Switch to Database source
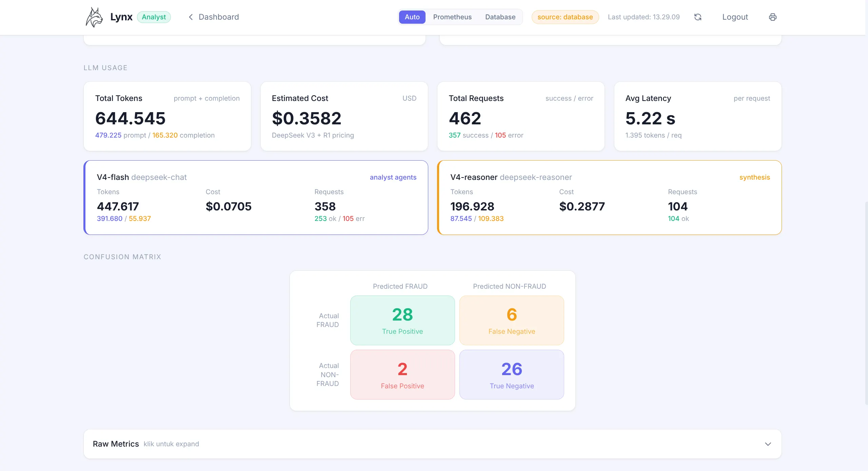Screen dimensions: 868x471 [500, 17]
